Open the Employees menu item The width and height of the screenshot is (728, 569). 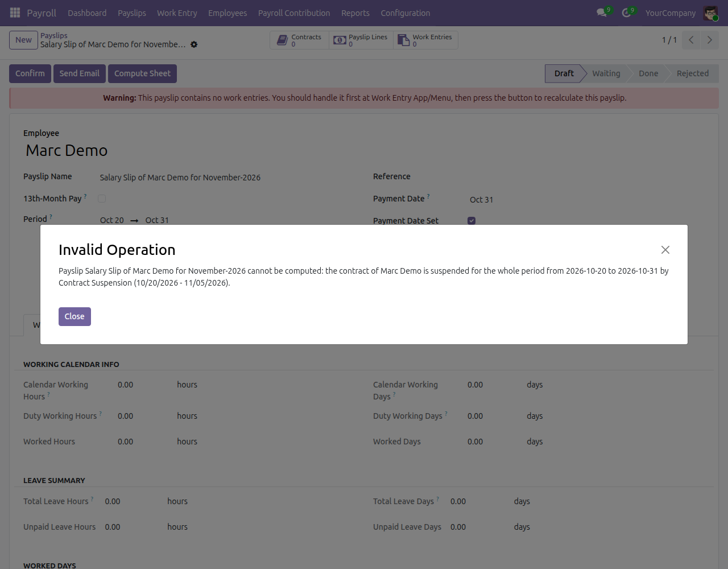[227, 13]
